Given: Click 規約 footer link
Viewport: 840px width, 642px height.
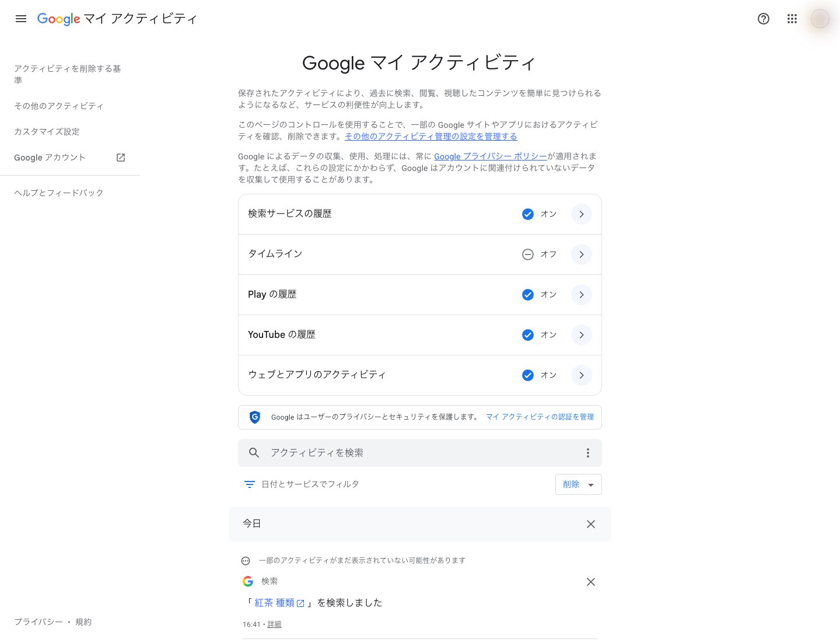Looking at the screenshot, I should tap(83, 622).
